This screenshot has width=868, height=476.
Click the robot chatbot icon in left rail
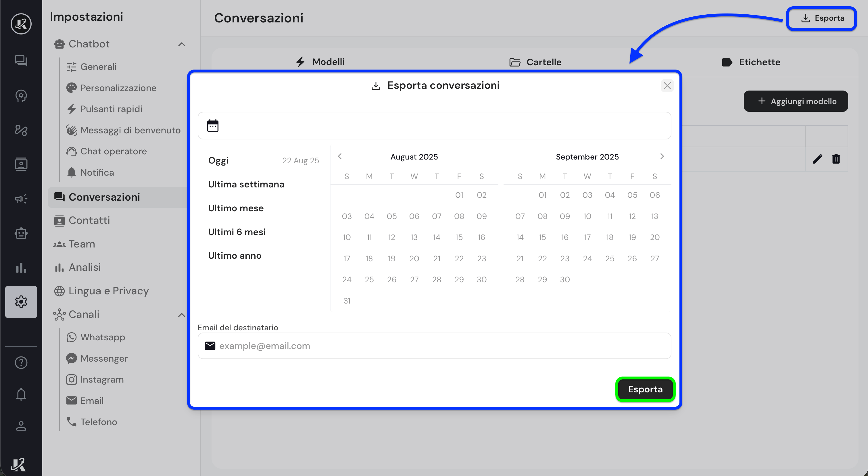(21, 233)
